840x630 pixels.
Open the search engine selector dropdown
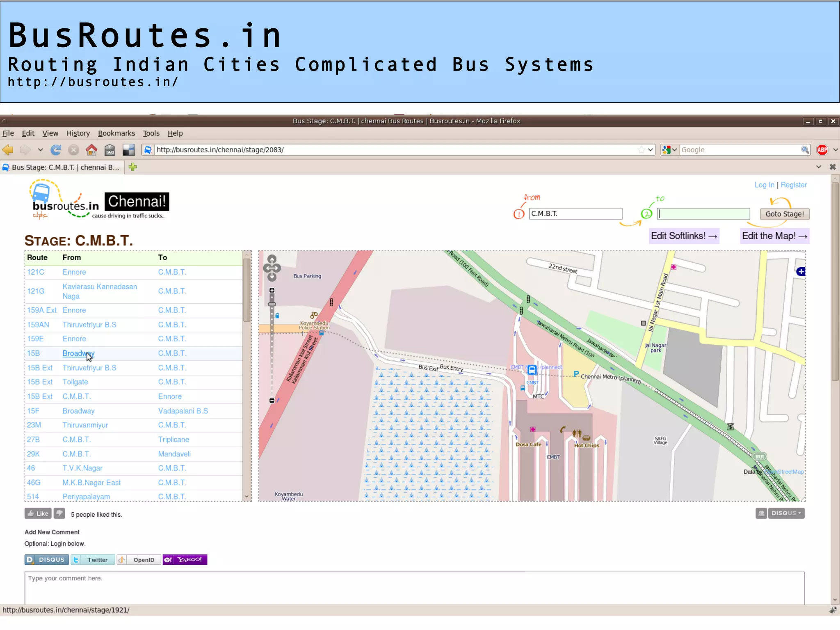pos(670,150)
